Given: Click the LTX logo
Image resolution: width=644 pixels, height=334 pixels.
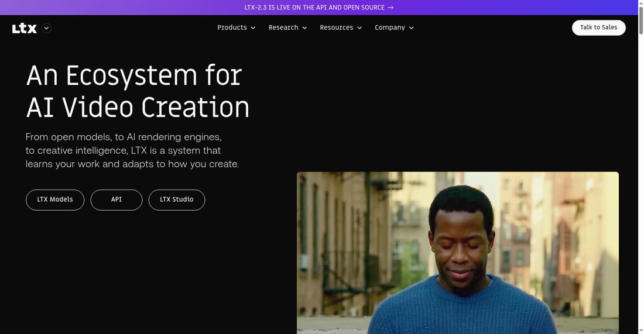Looking at the screenshot, I should 24,28.
